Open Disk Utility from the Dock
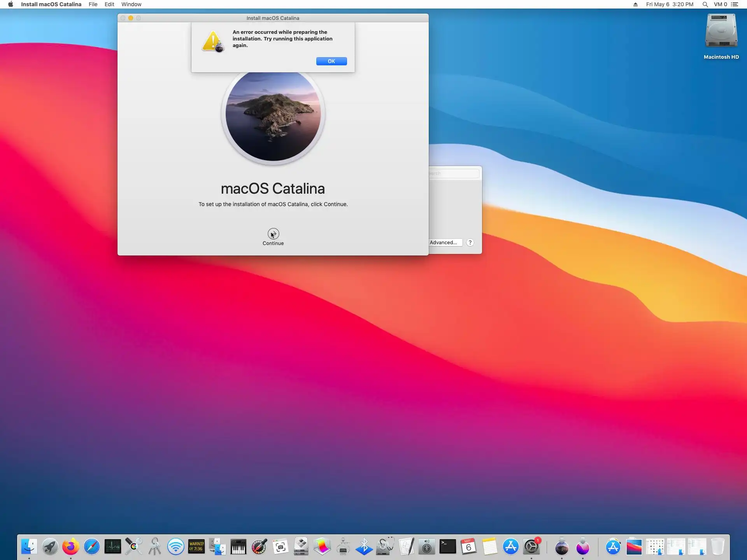The width and height of the screenshot is (747, 560). [385, 547]
